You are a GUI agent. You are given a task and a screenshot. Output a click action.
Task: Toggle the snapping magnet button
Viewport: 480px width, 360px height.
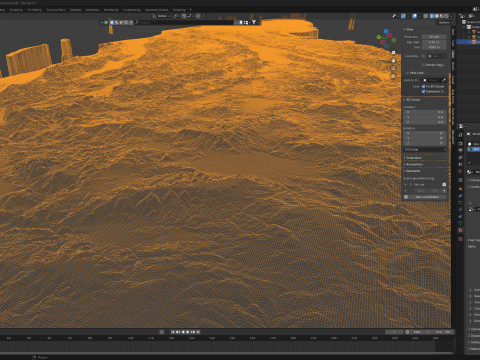[x=184, y=16]
